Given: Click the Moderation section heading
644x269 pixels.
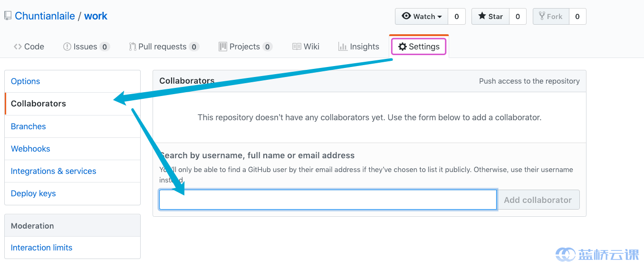Looking at the screenshot, I should point(32,226).
